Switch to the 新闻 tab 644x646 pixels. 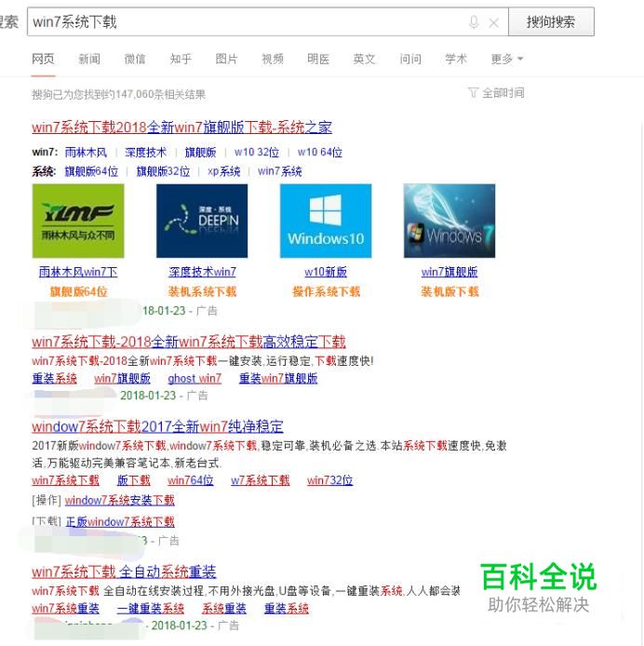pos(89,59)
